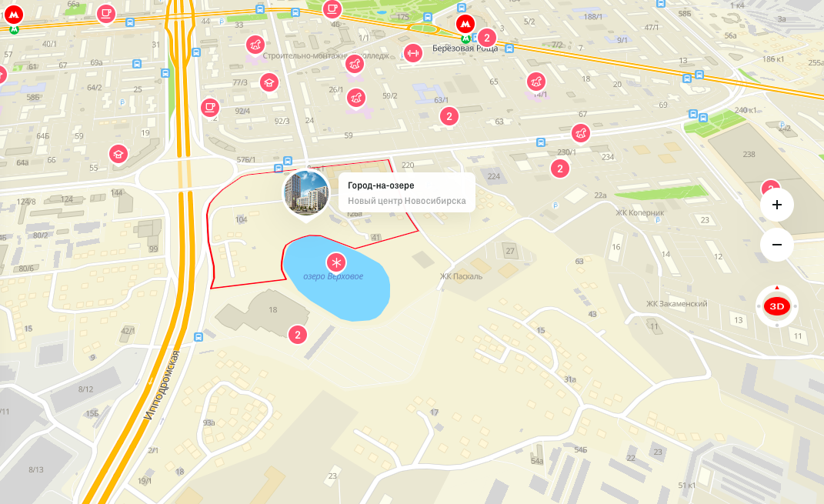
Task: Click the compass north arrow above 3D
Action: [777, 288]
